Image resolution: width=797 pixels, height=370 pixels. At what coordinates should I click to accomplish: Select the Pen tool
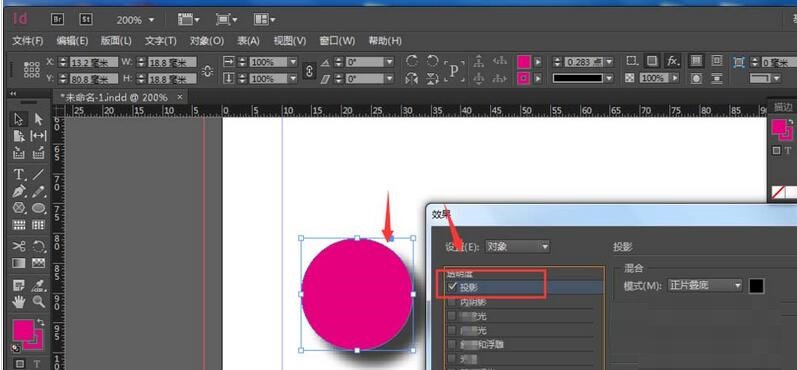click(19, 192)
